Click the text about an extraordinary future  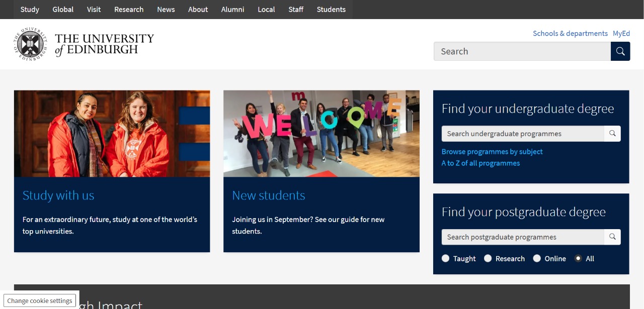110,225
